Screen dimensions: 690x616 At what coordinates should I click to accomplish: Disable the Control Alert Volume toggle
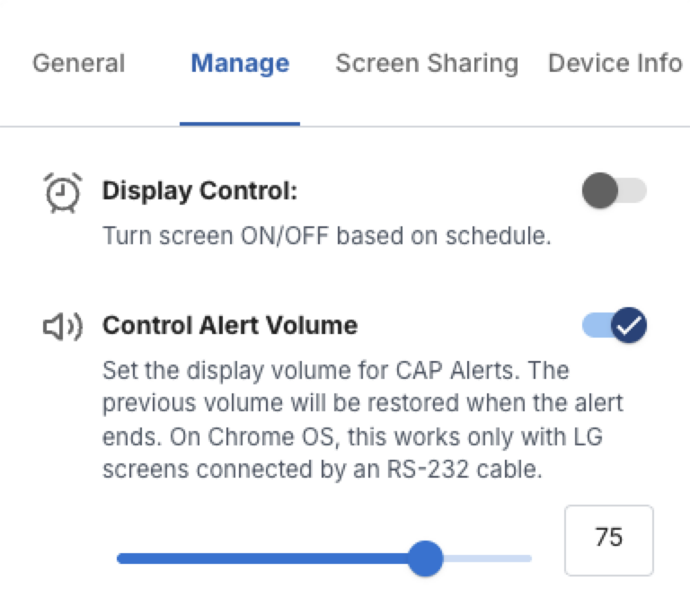point(614,325)
